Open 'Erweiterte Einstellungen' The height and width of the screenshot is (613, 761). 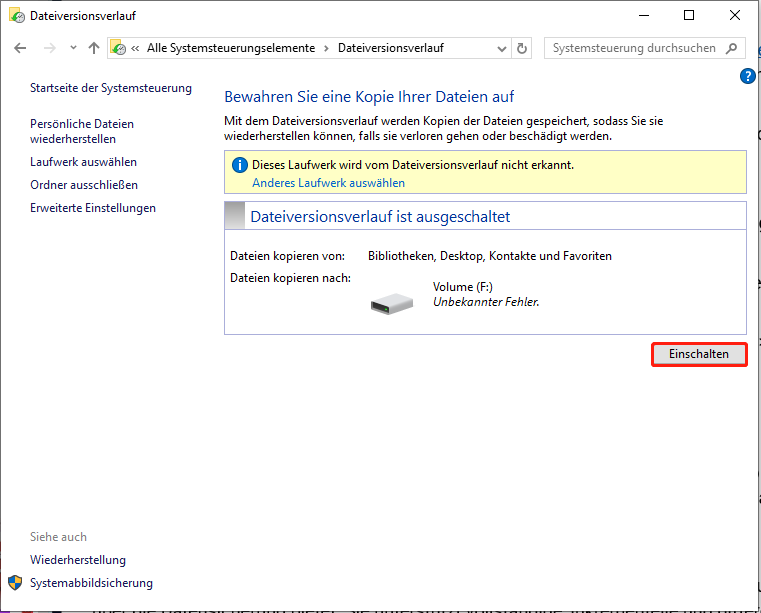[93, 208]
